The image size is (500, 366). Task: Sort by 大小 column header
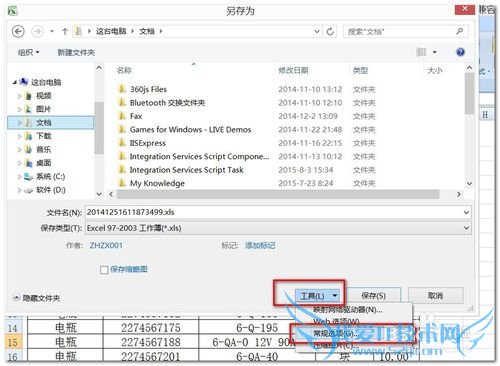(x=435, y=70)
